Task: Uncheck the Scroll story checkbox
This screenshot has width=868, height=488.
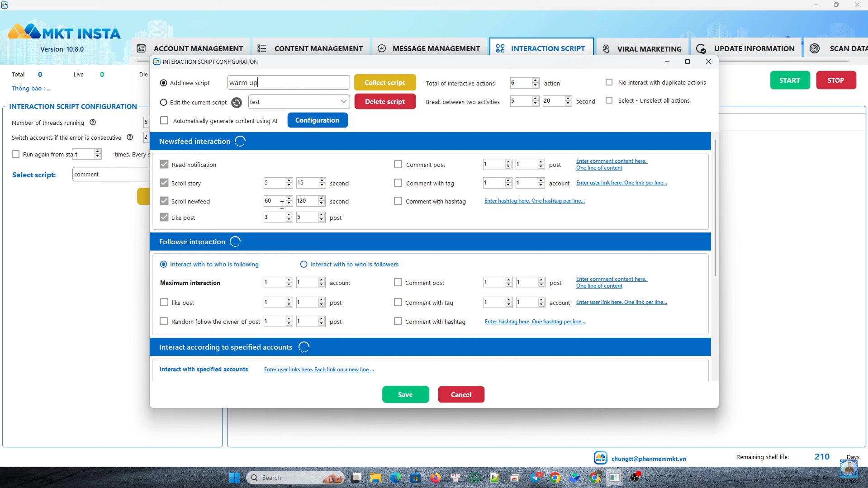Action: coord(164,183)
